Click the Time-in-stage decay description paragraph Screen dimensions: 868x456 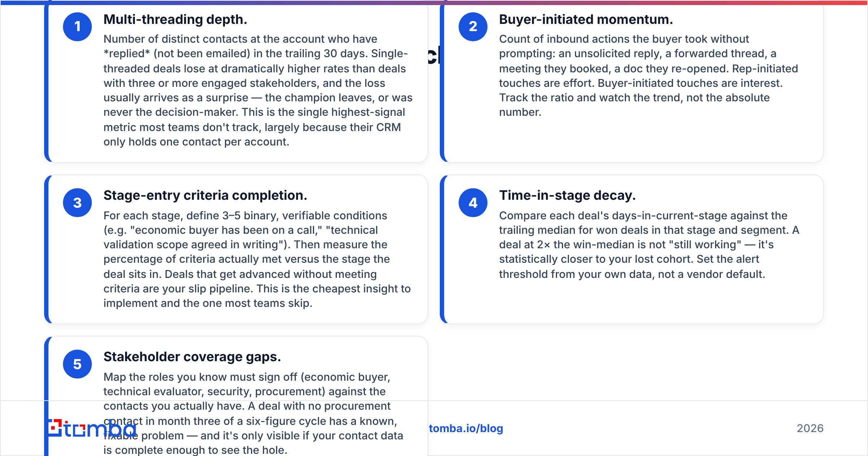[x=649, y=245]
